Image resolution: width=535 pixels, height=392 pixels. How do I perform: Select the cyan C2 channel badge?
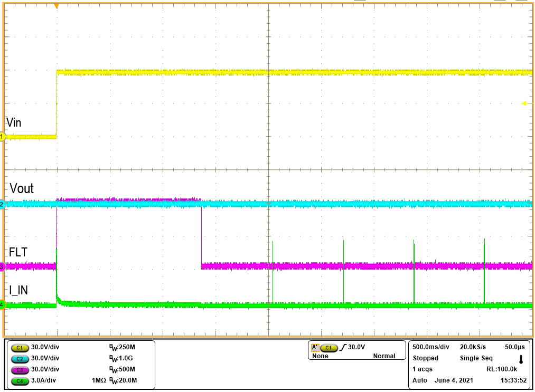[21, 359]
